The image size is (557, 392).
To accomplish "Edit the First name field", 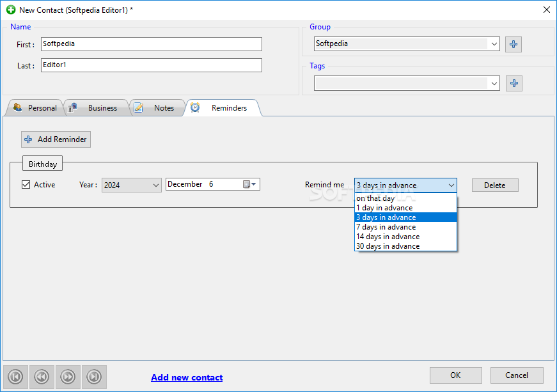I will pos(152,44).
